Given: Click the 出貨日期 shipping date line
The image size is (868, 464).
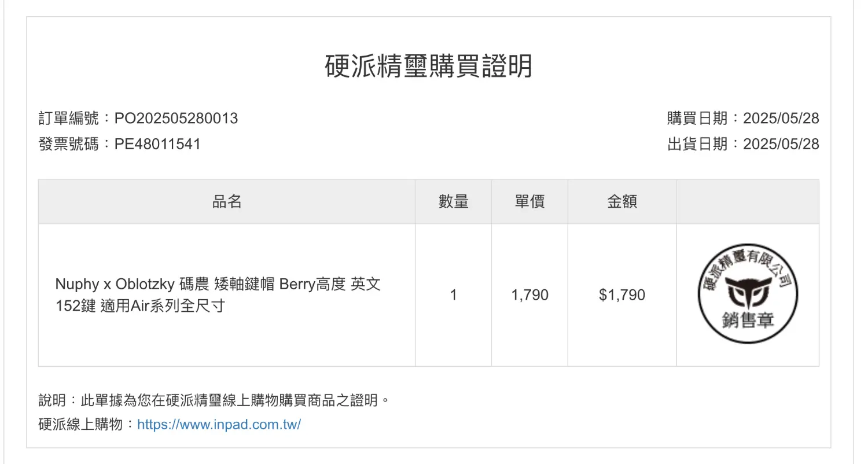Looking at the screenshot, I should [x=743, y=144].
